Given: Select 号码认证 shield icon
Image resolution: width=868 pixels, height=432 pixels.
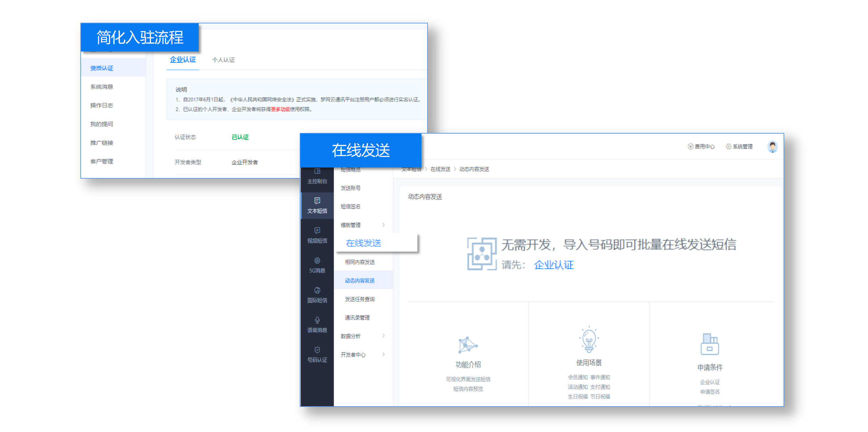Looking at the screenshot, I should point(317,350).
